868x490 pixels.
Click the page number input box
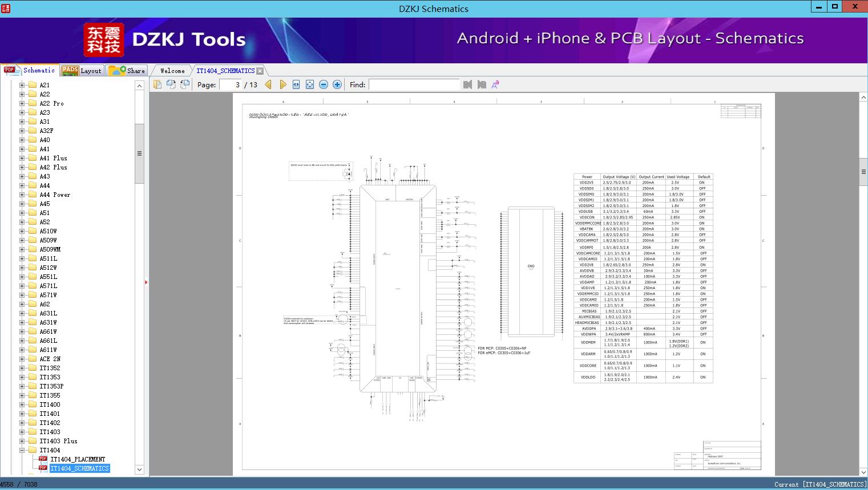click(x=231, y=84)
